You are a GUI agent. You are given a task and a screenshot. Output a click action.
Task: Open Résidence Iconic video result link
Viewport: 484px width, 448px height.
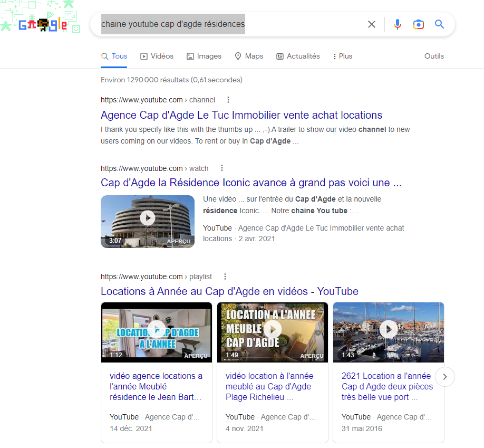click(x=251, y=183)
